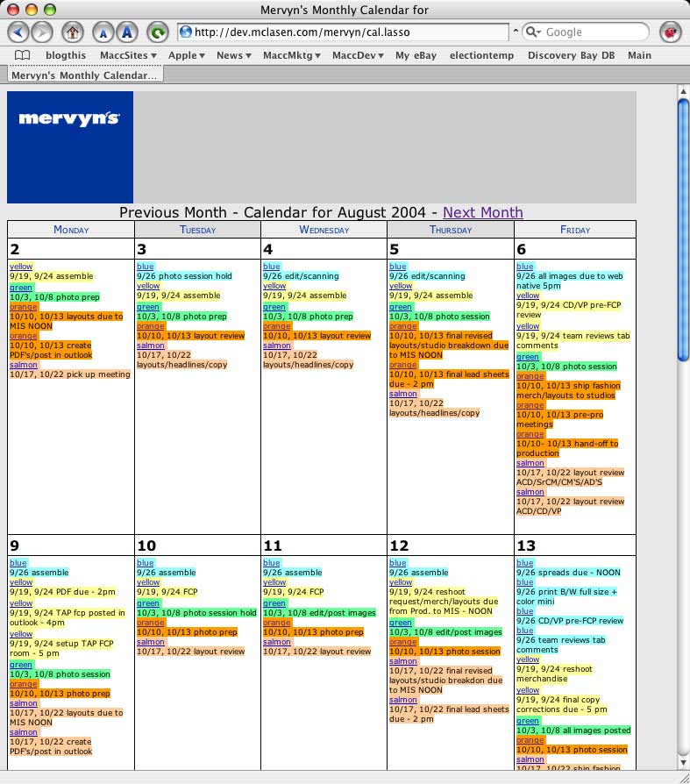Image resolution: width=690 pixels, height=784 pixels.
Task: Click the orange link under Tuesday 3
Action: [x=151, y=326]
